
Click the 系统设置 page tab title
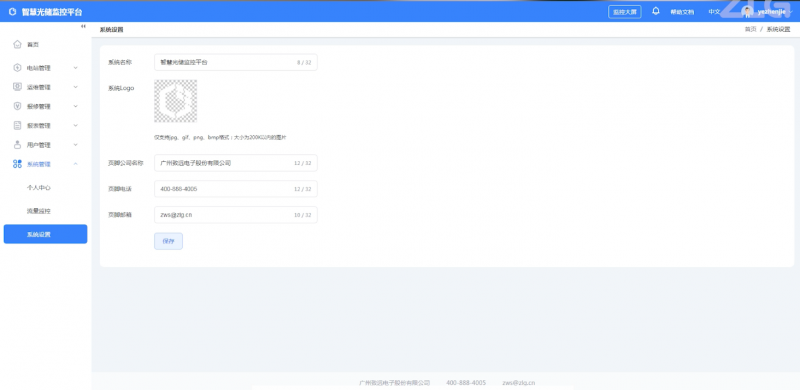point(111,30)
